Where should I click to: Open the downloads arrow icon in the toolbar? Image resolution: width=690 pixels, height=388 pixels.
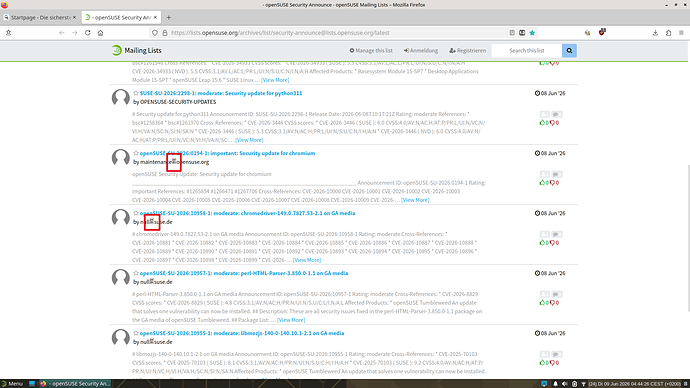coord(655,33)
